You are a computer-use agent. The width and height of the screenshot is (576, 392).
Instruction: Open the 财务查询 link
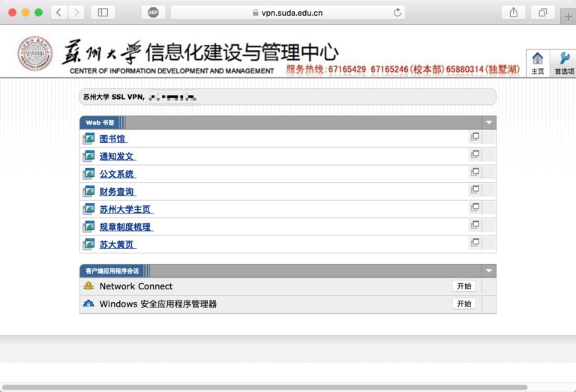pos(117,192)
